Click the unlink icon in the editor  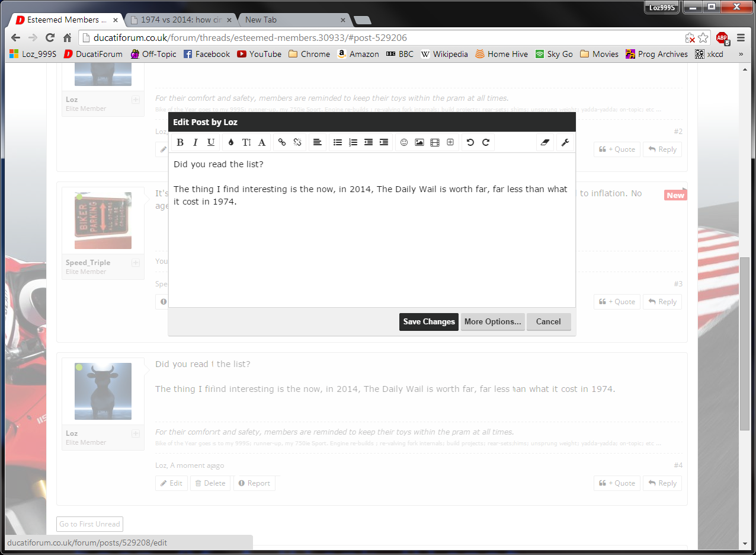297,142
